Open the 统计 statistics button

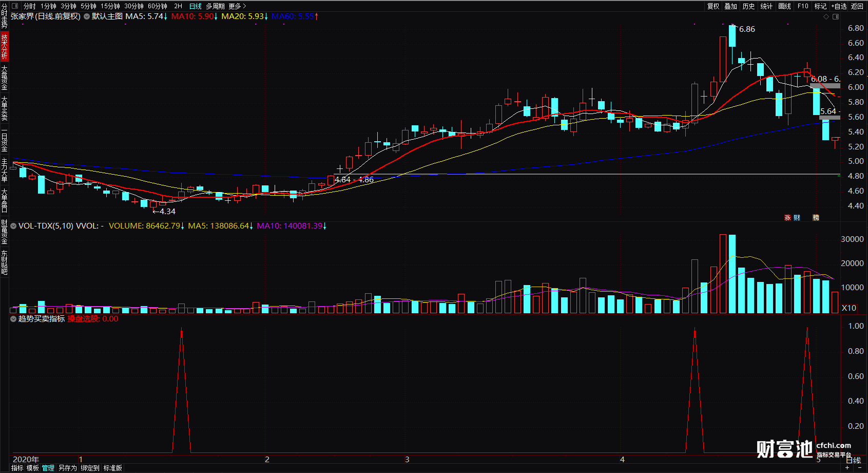pyautogui.click(x=767, y=6)
